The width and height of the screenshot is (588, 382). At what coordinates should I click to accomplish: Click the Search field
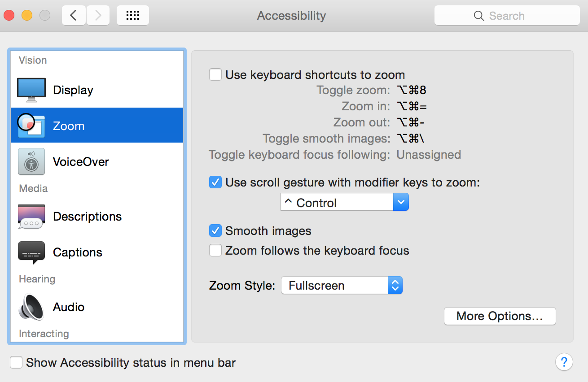point(507,16)
